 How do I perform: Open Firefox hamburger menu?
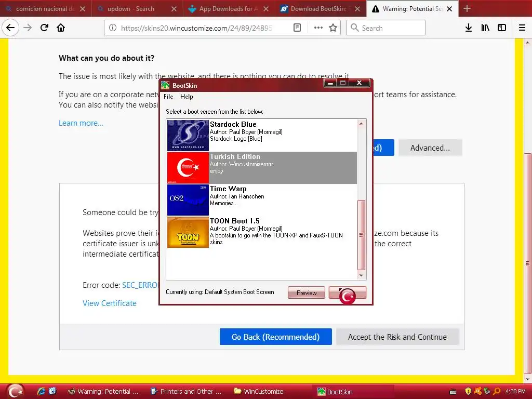[522, 28]
